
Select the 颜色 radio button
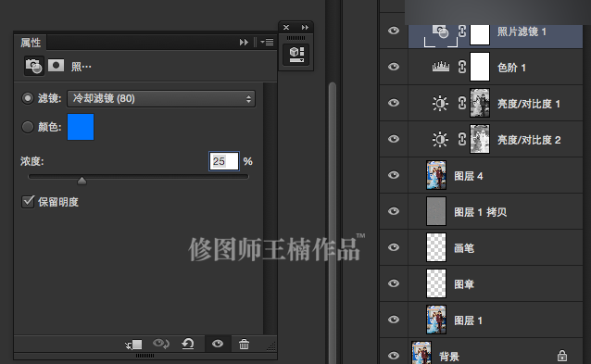coord(28,127)
